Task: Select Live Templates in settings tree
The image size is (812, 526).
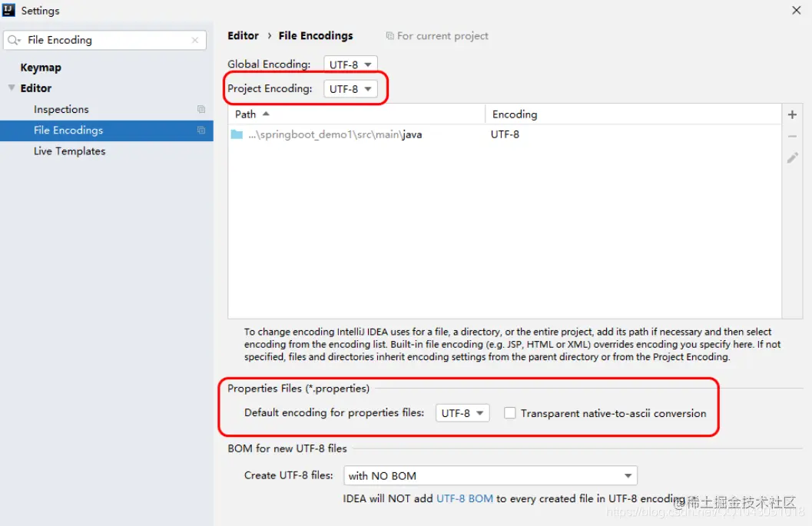Action: pos(69,151)
